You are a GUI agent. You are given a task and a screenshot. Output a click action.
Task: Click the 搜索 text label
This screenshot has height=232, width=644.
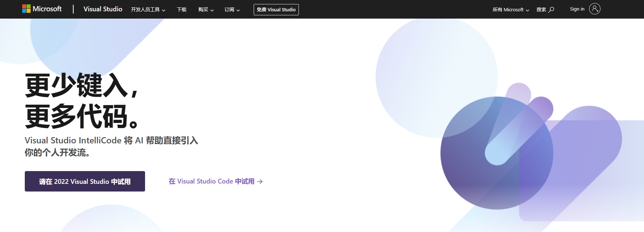pyautogui.click(x=541, y=9)
